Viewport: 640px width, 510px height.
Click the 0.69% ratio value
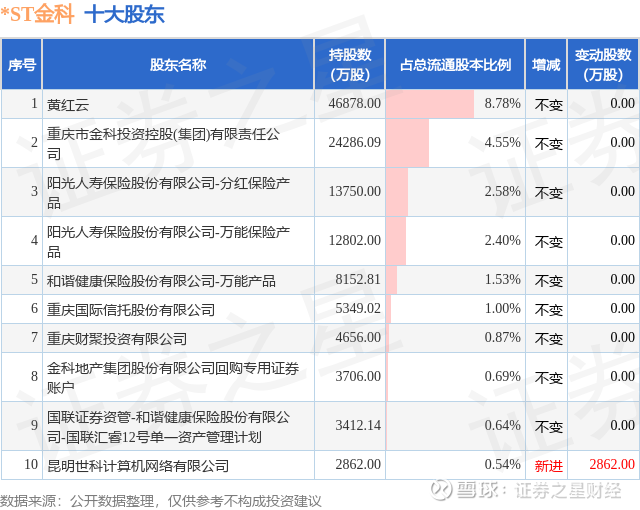502,376
